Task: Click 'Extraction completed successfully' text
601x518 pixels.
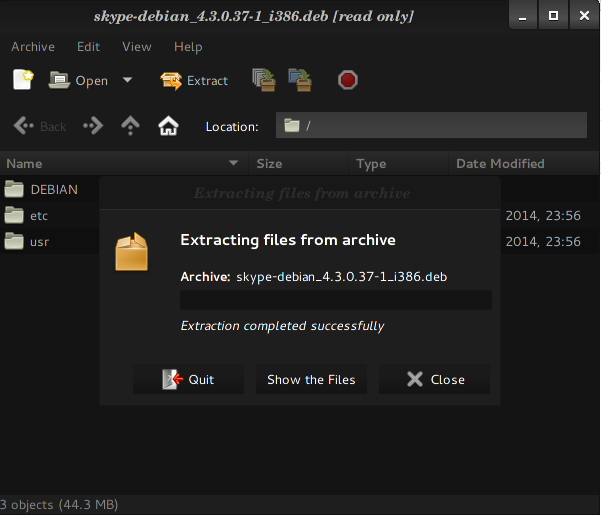Action: [x=282, y=326]
